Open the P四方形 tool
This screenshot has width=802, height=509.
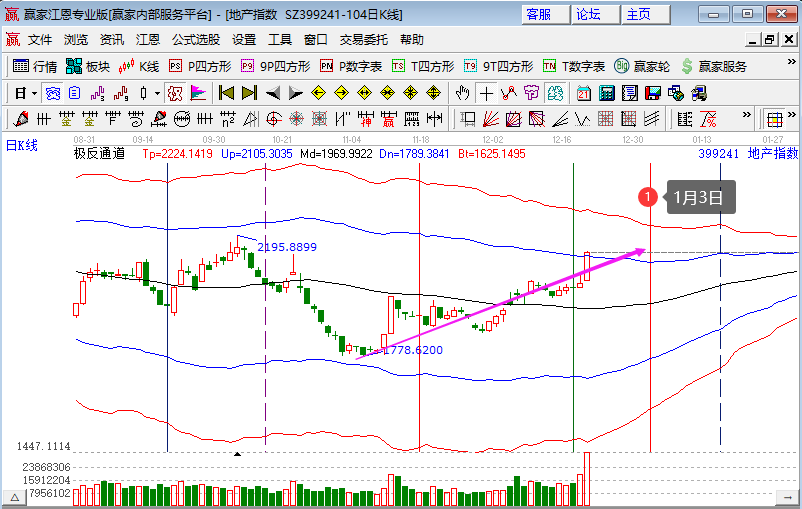pos(200,66)
